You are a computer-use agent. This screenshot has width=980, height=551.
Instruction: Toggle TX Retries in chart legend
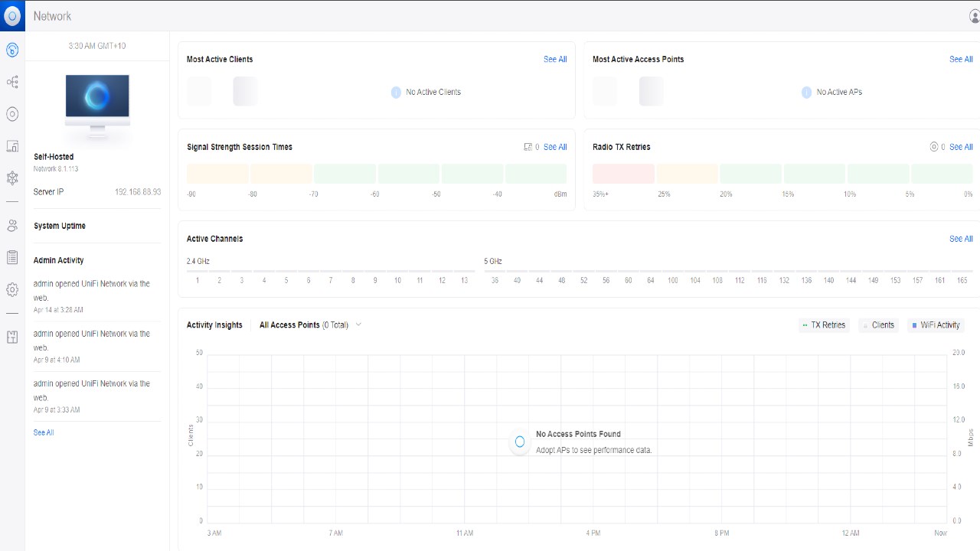pyautogui.click(x=824, y=325)
